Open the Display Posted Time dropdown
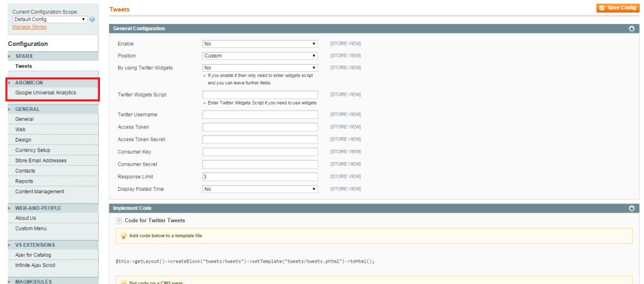 tap(260, 189)
